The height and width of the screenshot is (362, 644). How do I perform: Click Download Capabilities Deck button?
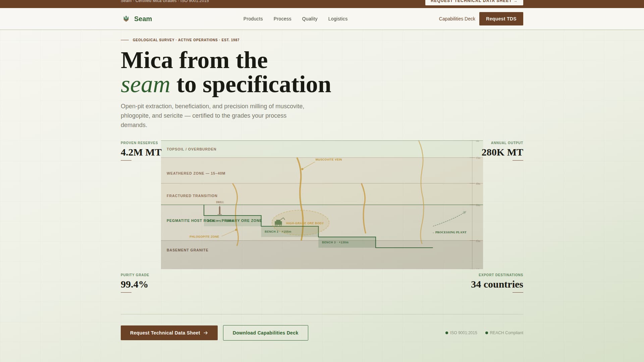point(265,333)
